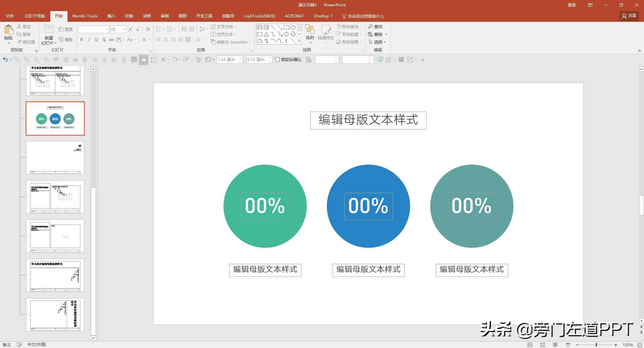644x348 pixels.
Task: Click the Tell Me search box
Action: click(363, 16)
